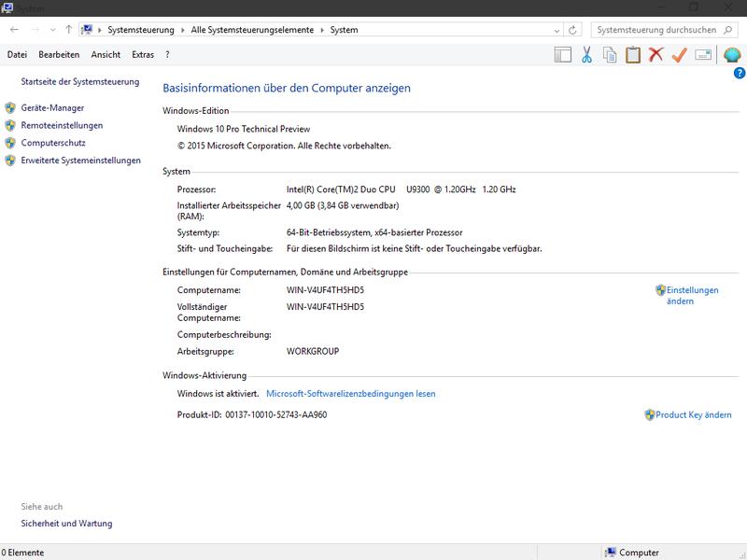This screenshot has height=560, width=747.
Task: Click the Produkt-ID number 00137-10010-52743-AA960
Action: pyautogui.click(x=276, y=414)
